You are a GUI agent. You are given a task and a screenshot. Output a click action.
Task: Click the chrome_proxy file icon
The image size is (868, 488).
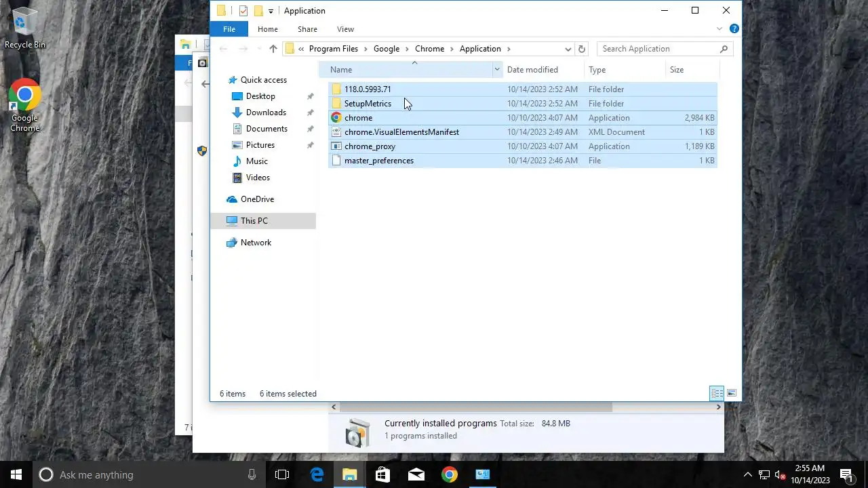[x=336, y=146]
